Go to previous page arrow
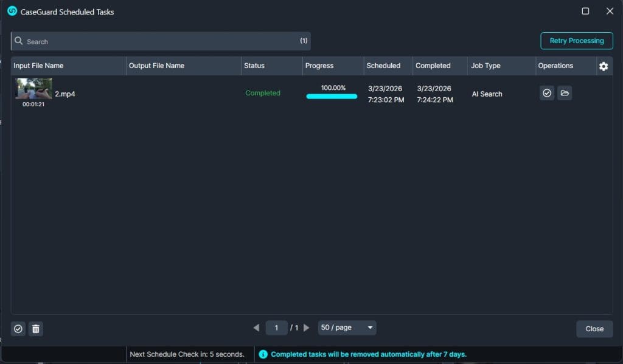This screenshot has height=364, width=623. 256,328
